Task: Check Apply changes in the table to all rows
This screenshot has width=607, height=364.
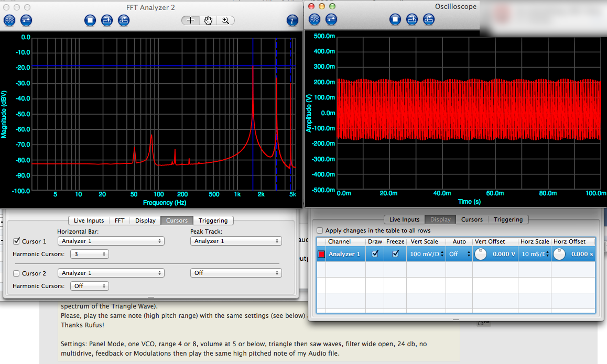Action: (320, 230)
